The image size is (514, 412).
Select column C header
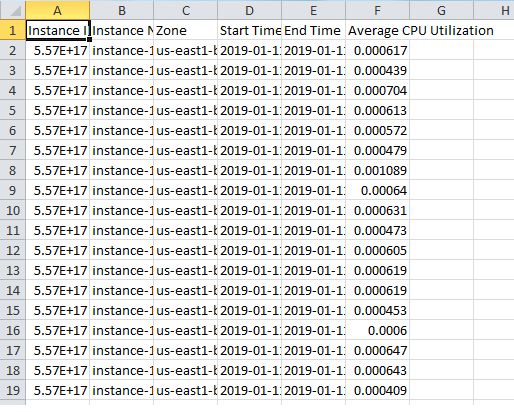[x=186, y=10]
